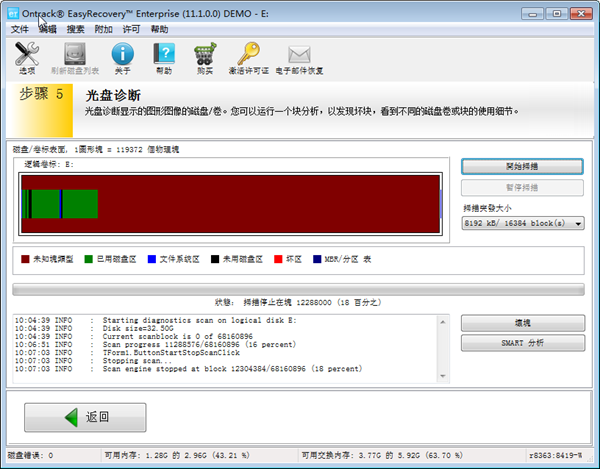Click the 步骤 5 step label
The width and height of the screenshot is (600, 469).
click(41, 94)
